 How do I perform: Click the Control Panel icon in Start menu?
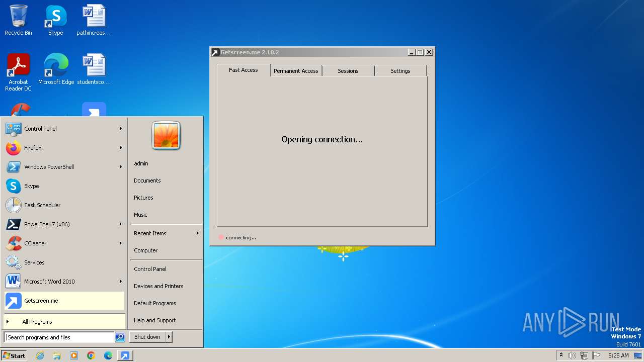[14, 129]
